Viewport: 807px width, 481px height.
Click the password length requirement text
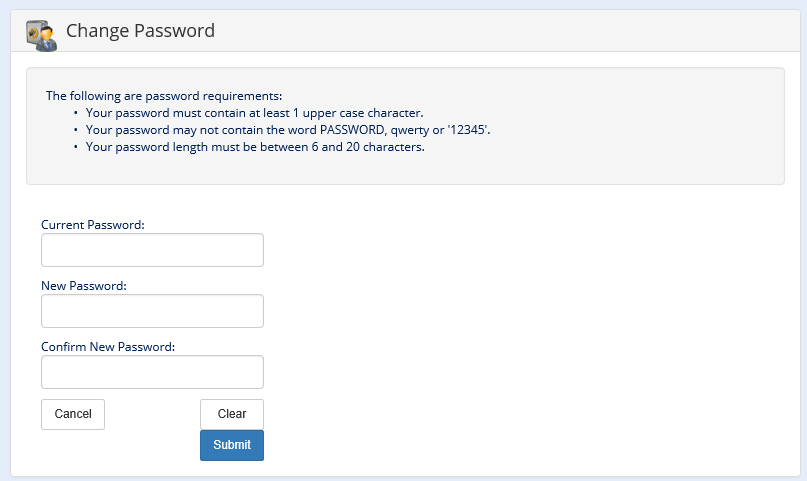[x=255, y=147]
